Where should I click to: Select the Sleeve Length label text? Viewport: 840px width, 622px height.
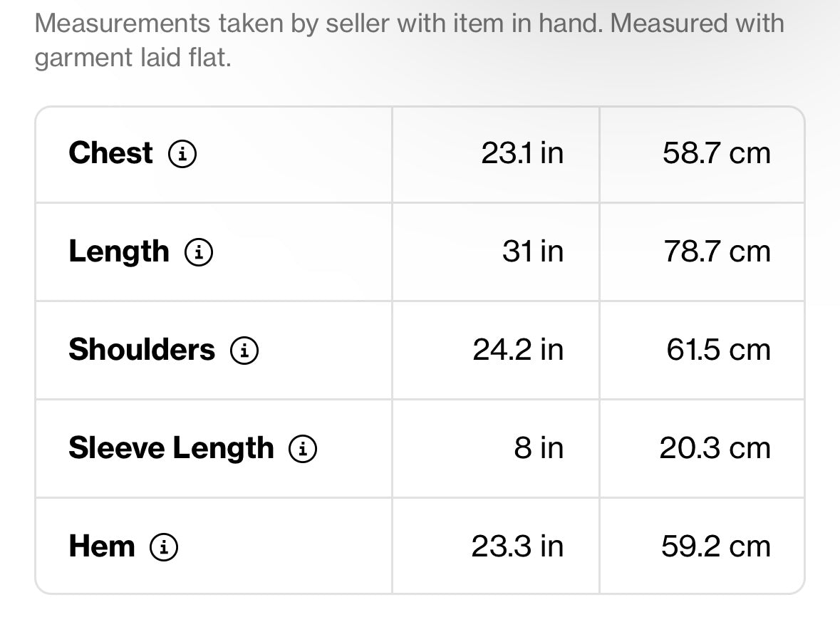click(x=172, y=448)
